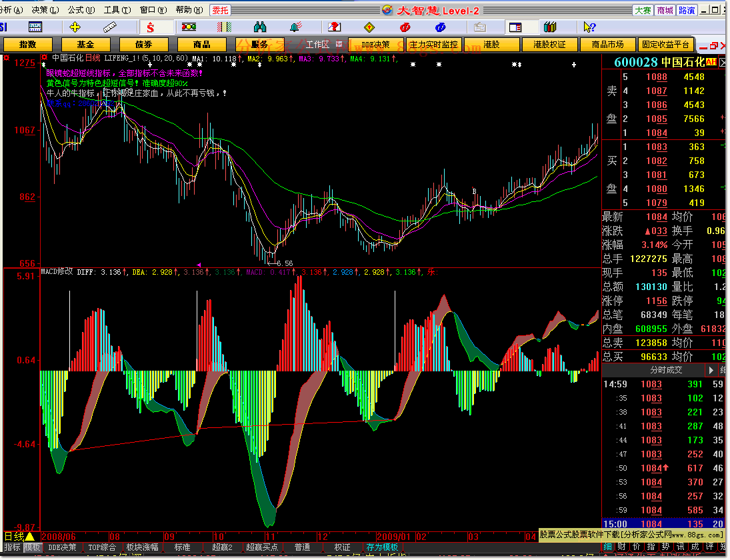Image resolution: width=730 pixels, height=560 pixels.
Task: Click the 港股 button
Action: [x=491, y=45]
